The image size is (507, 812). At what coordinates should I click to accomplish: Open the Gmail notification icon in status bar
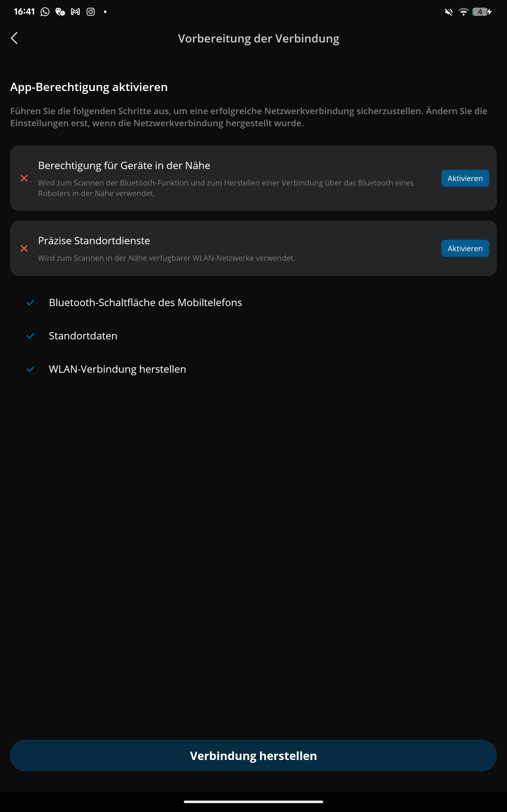pyautogui.click(x=75, y=12)
